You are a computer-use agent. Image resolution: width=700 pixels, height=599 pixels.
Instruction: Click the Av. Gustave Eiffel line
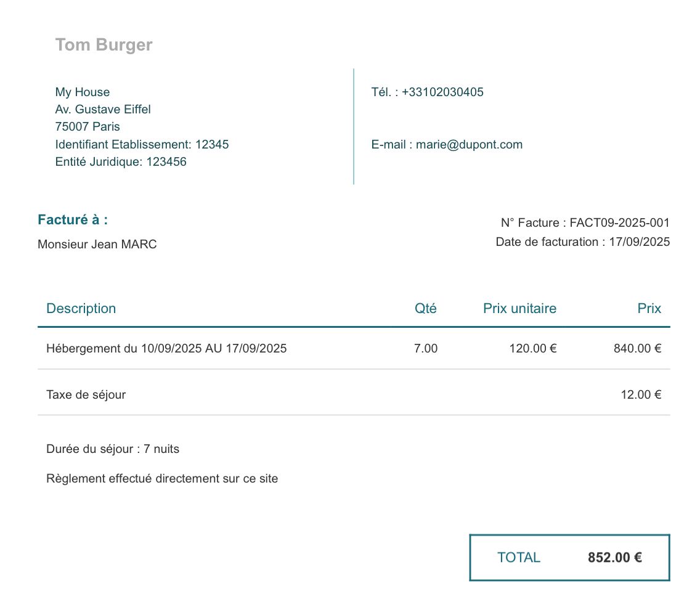point(103,110)
